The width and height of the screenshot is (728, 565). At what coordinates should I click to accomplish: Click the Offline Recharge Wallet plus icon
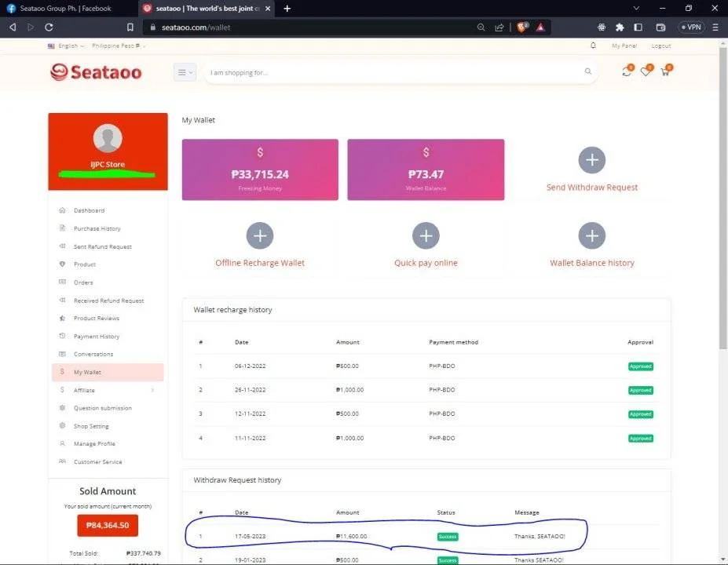[259, 235]
